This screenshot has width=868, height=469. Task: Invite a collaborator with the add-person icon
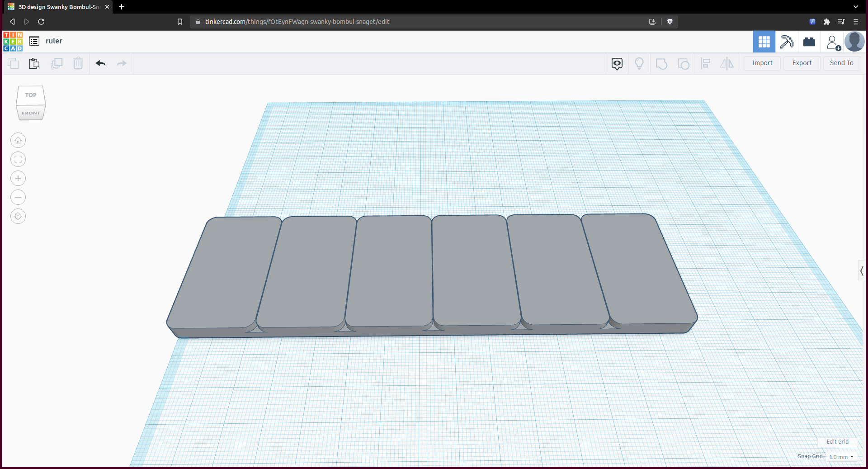pos(833,42)
